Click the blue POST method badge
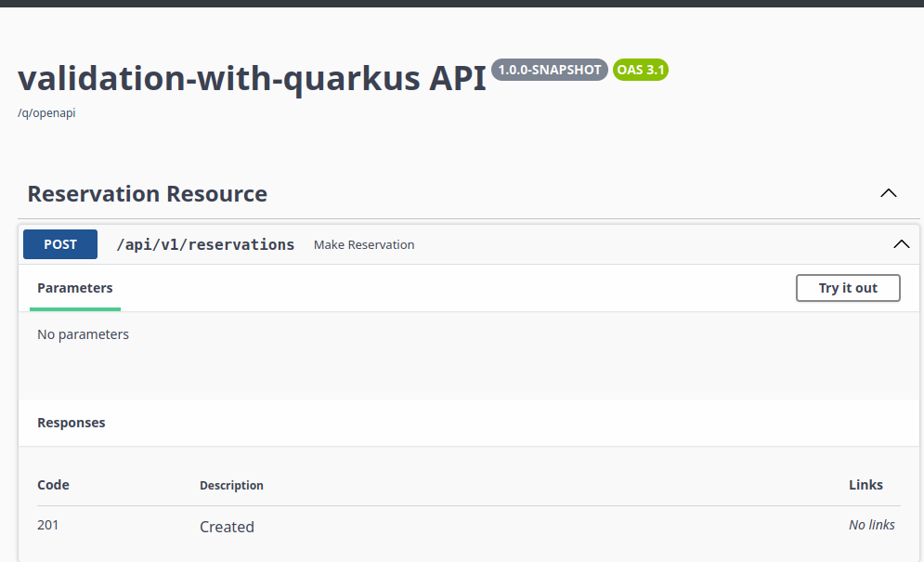 [60, 244]
